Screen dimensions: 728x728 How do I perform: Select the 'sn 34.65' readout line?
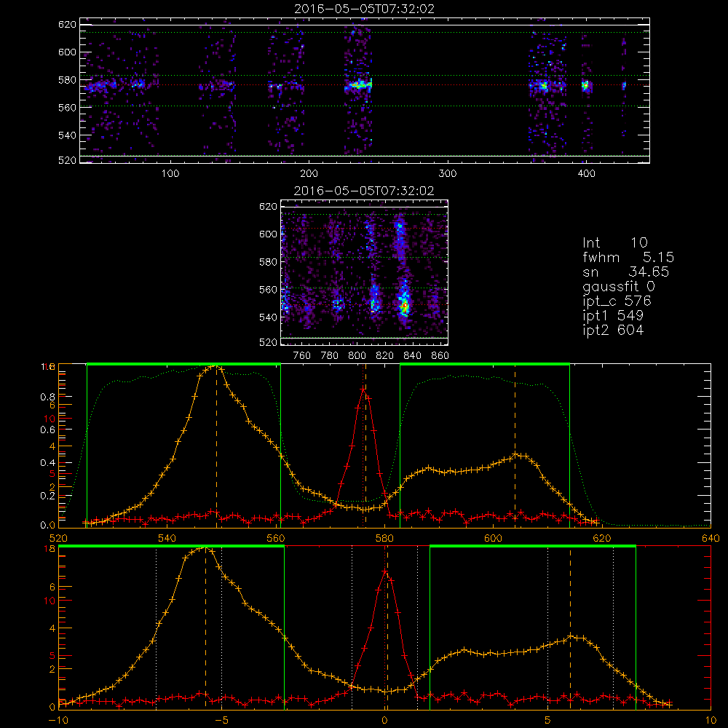(626, 272)
